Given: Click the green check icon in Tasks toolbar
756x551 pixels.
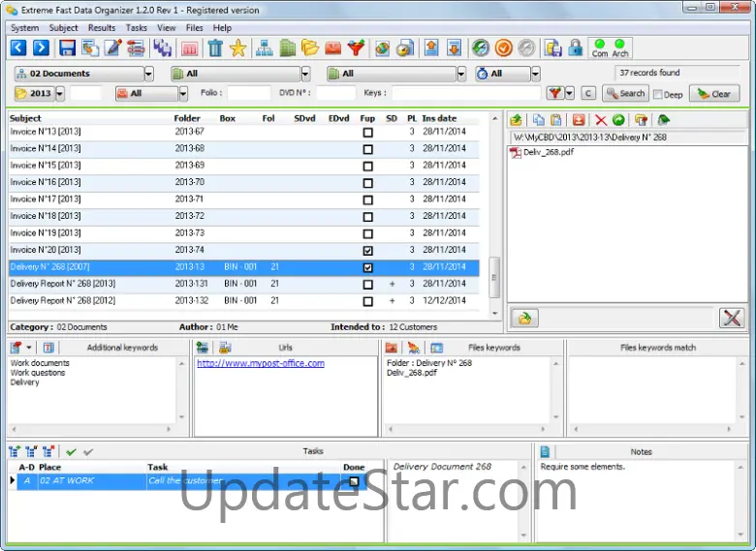Looking at the screenshot, I should click(x=71, y=451).
